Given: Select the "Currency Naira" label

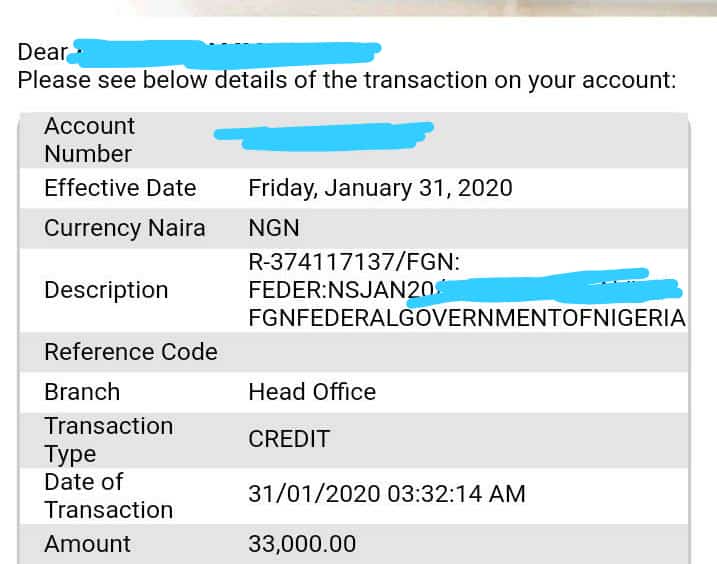Looking at the screenshot, I should (124, 228).
